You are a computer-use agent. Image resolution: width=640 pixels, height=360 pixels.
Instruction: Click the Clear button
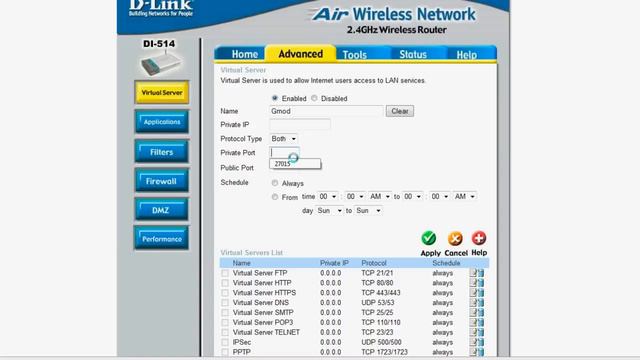coord(400,111)
